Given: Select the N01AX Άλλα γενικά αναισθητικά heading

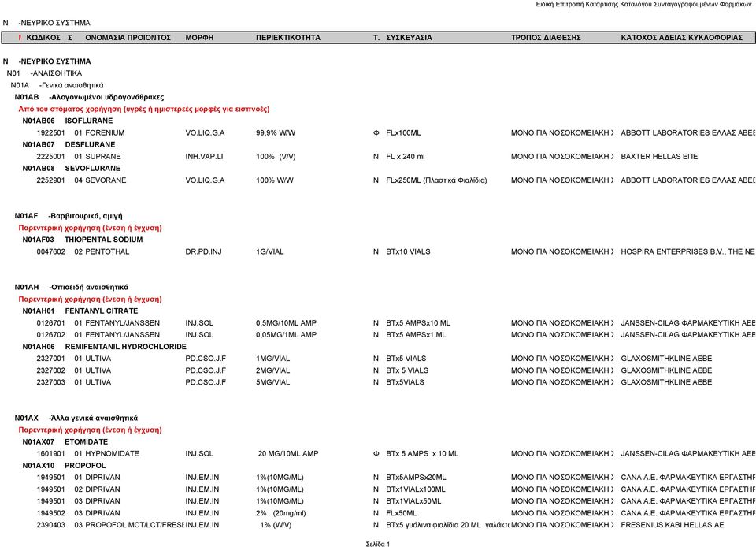Looking at the screenshot, I should (76, 419).
